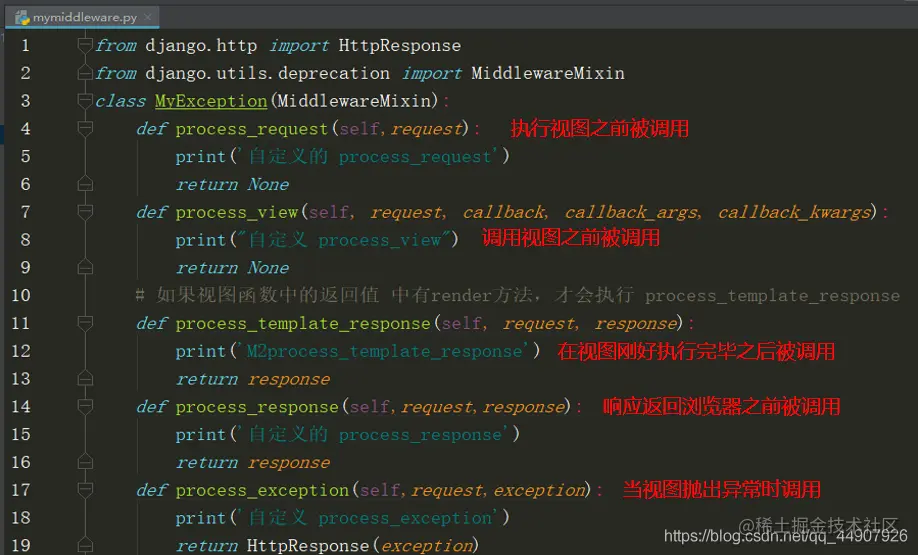Click the self parameter in process_response
Image resolution: width=918 pixels, height=555 pixels.
(x=369, y=406)
